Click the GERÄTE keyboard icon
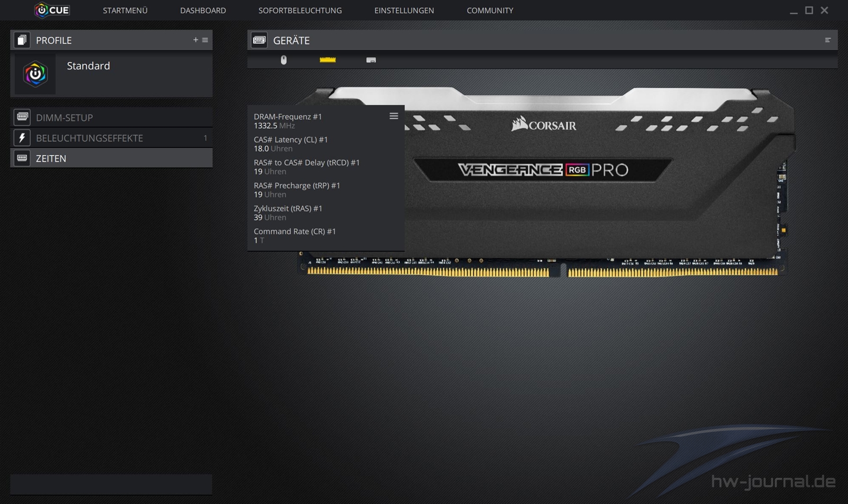Image resolution: width=848 pixels, height=504 pixels. 259,40
